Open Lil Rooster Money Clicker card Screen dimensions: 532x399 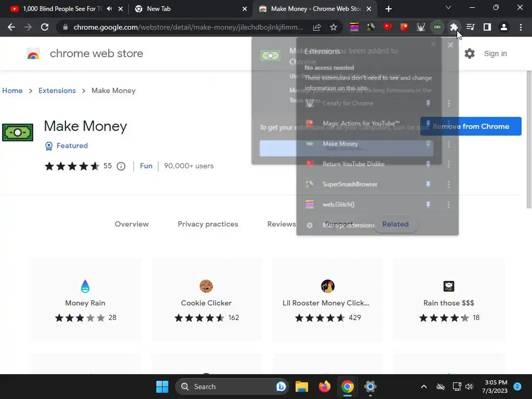(327, 299)
